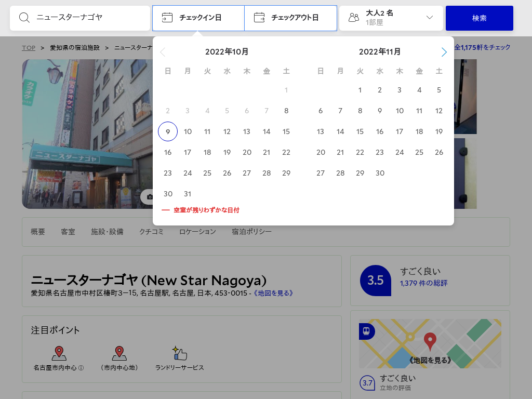The height and width of the screenshot is (399, 532).
Task: Select November 12 in calendar
Action: pos(439,111)
